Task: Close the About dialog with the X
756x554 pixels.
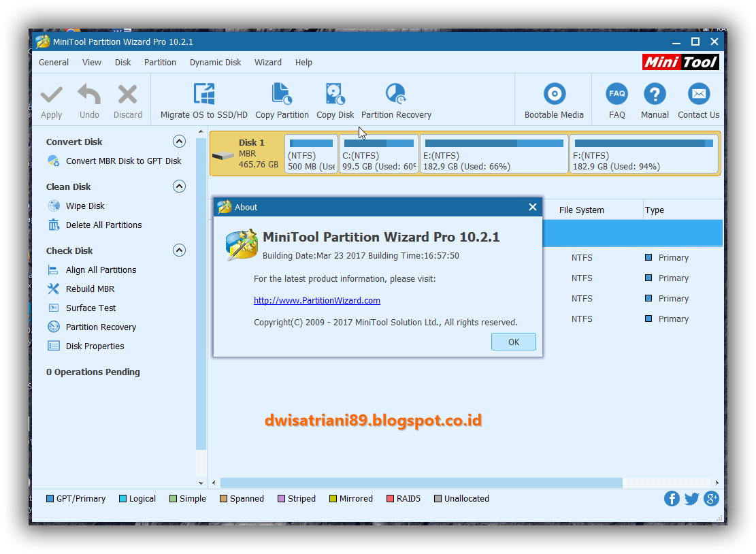Action: click(532, 207)
